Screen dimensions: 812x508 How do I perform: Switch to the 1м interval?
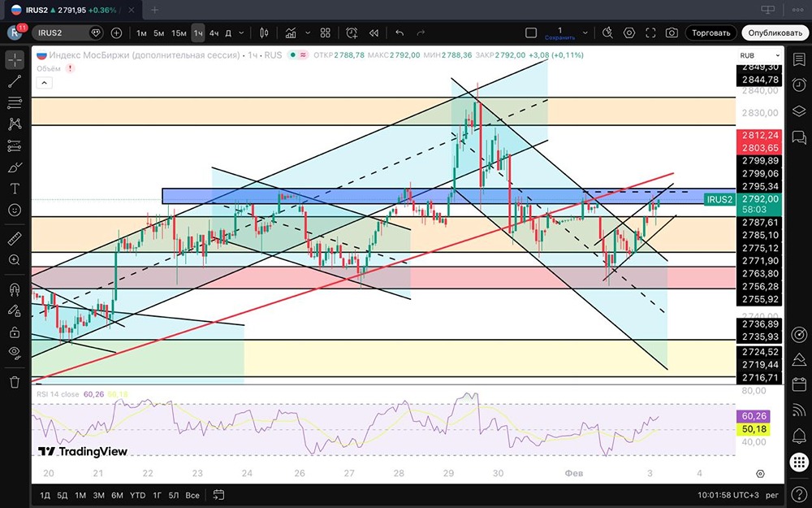tap(141, 33)
